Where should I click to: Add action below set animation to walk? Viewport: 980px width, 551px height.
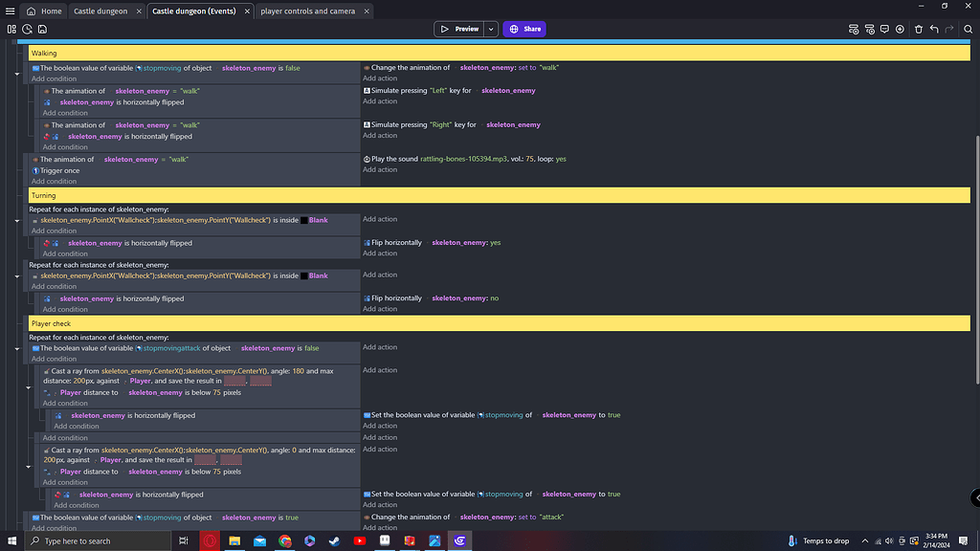380,78
